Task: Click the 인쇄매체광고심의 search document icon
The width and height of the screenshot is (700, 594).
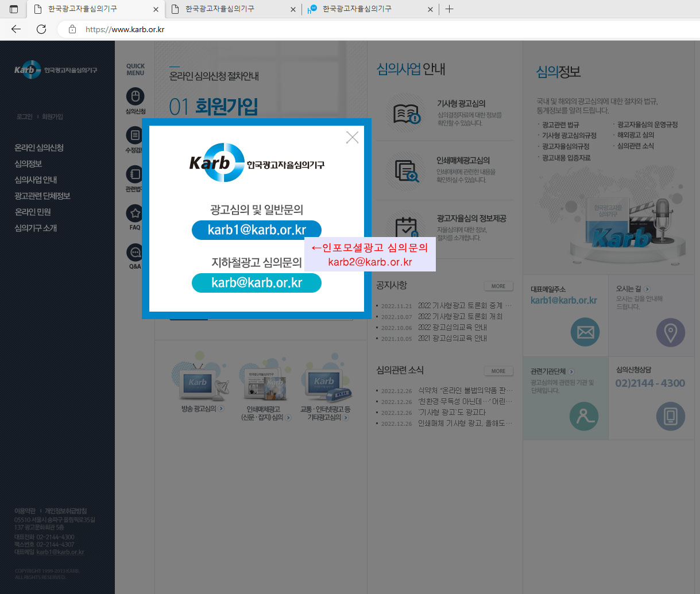Action: click(407, 171)
